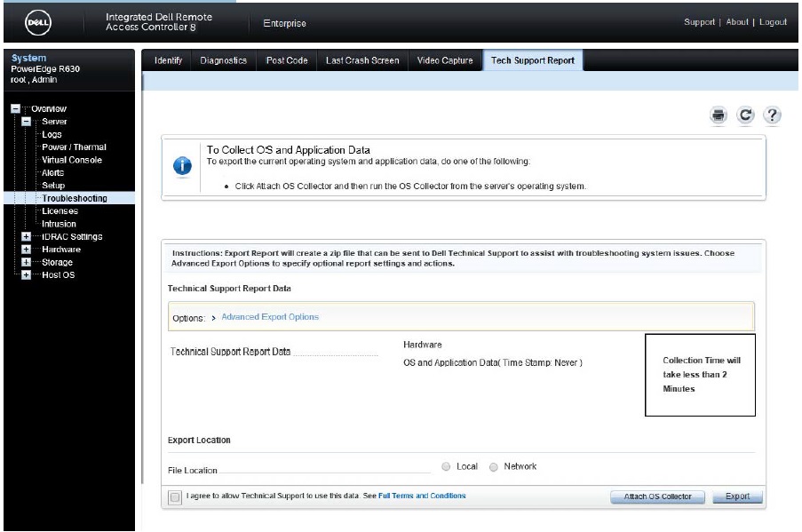Print the Tech Support Report page
802x532 pixels.
tap(719, 115)
